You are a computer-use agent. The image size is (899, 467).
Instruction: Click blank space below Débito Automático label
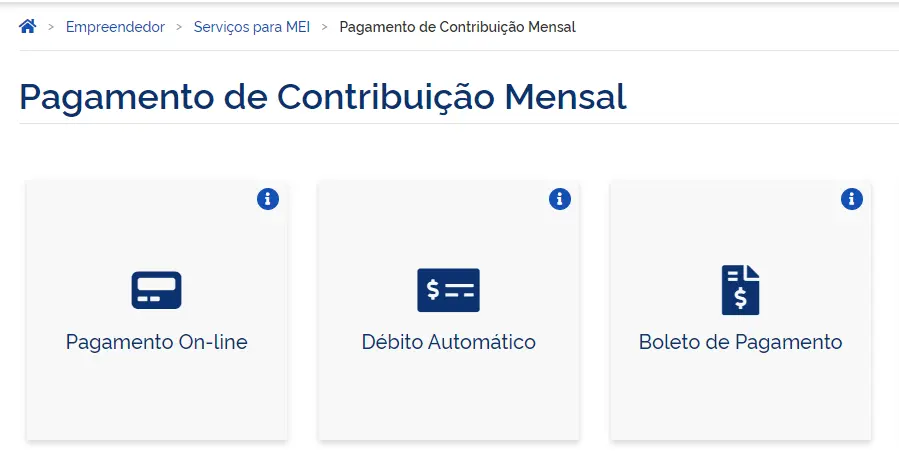click(x=448, y=398)
